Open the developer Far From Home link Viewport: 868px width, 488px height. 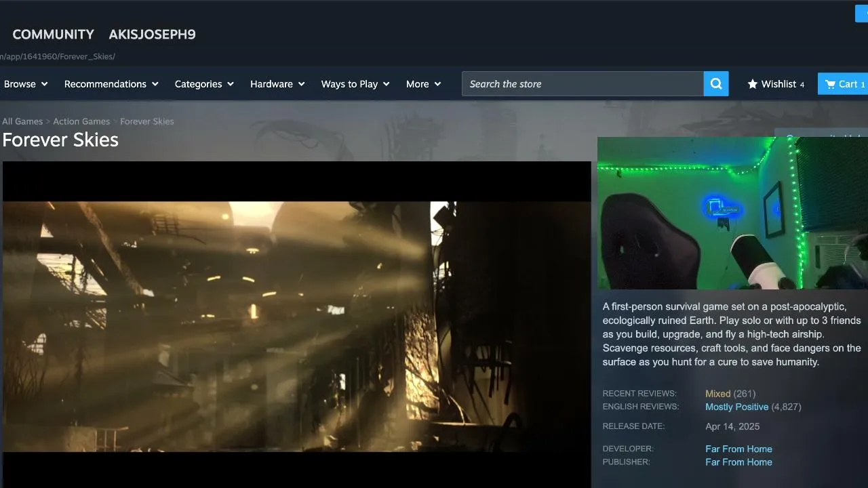coord(738,449)
